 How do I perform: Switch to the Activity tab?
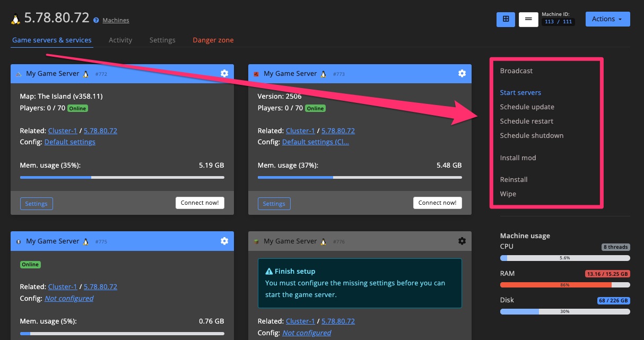(x=120, y=40)
